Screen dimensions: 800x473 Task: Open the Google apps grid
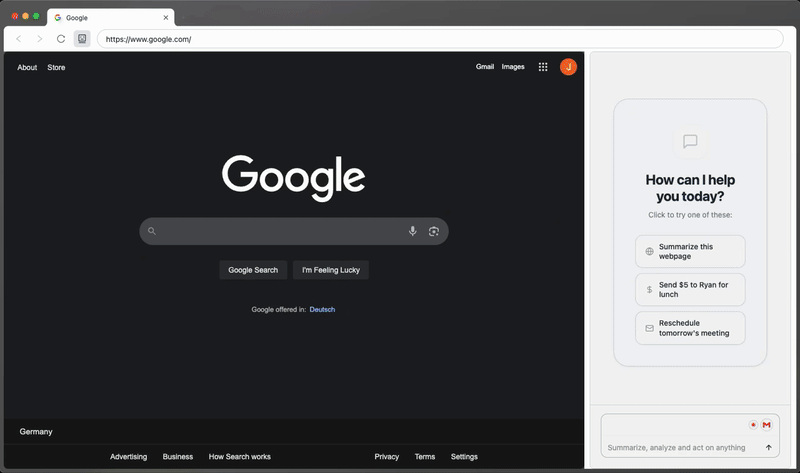click(x=543, y=67)
